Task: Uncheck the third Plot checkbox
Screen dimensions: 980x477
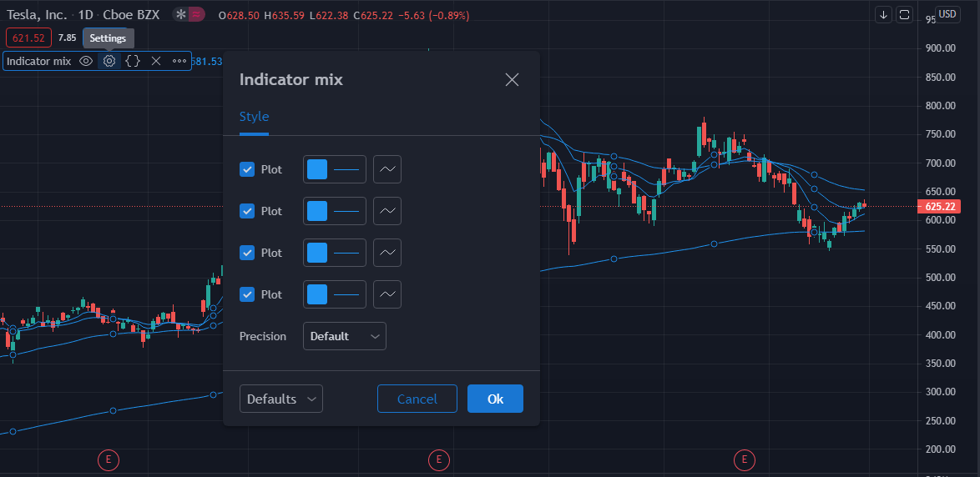Action: (x=247, y=253)
